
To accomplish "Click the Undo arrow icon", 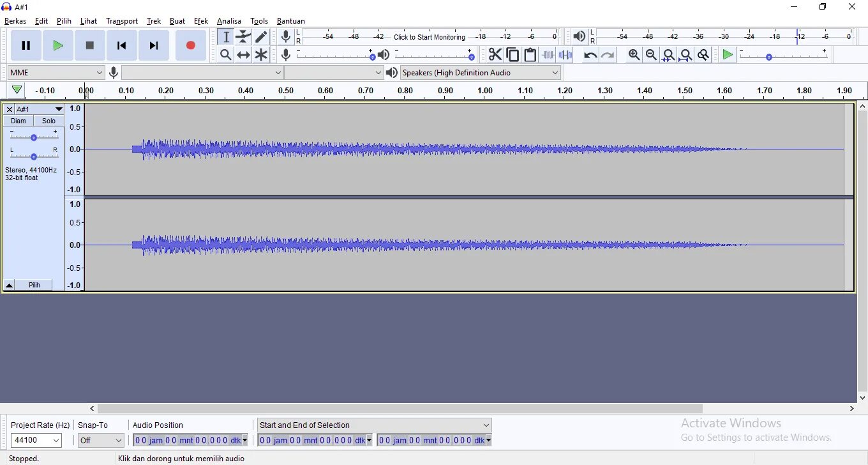I will pos(590,55).
